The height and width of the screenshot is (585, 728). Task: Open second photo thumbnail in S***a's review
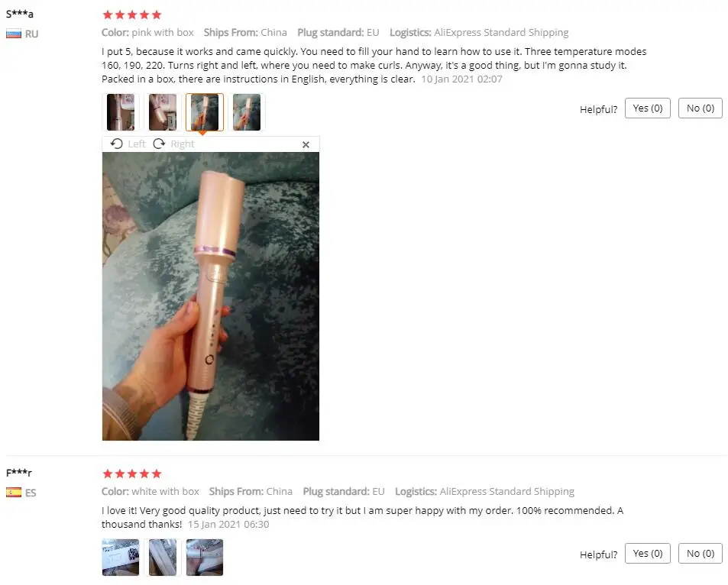point(163,112)
